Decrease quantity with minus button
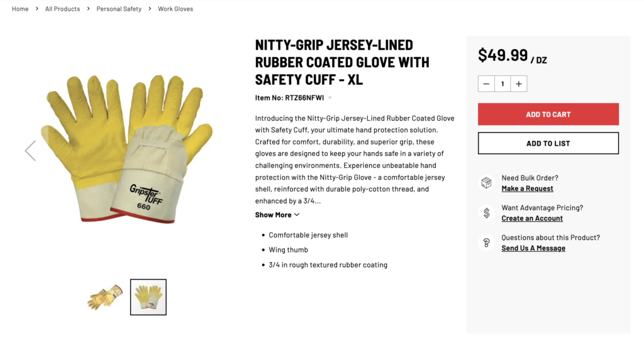Viewport: 644px width, 350px height. click(486, 84)
